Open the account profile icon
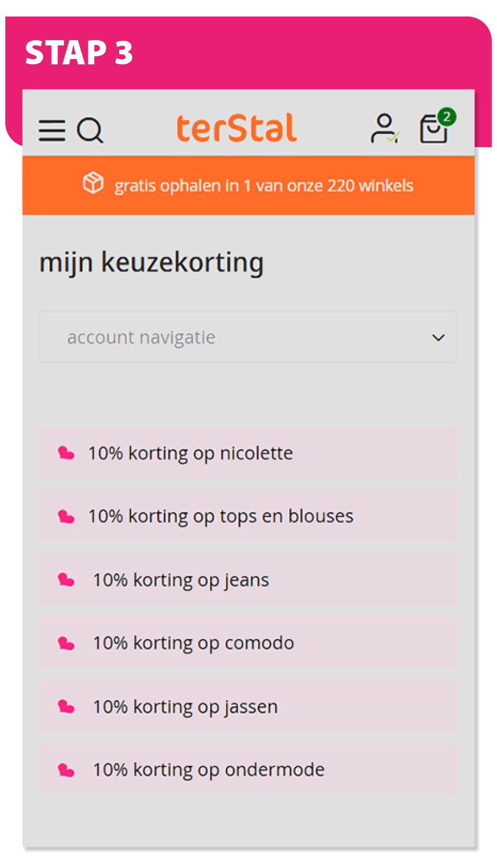 coord(384,129)
